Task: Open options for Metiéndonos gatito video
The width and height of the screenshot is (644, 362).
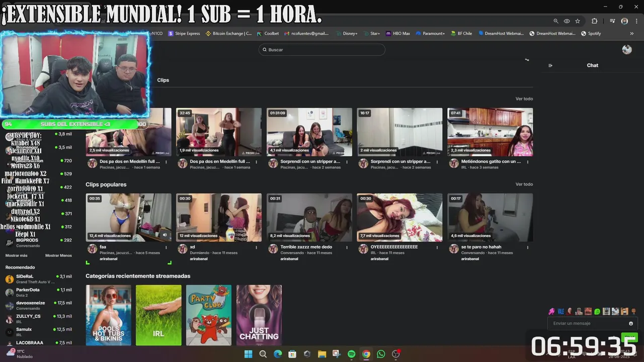Action: click(x=527, y=162)
